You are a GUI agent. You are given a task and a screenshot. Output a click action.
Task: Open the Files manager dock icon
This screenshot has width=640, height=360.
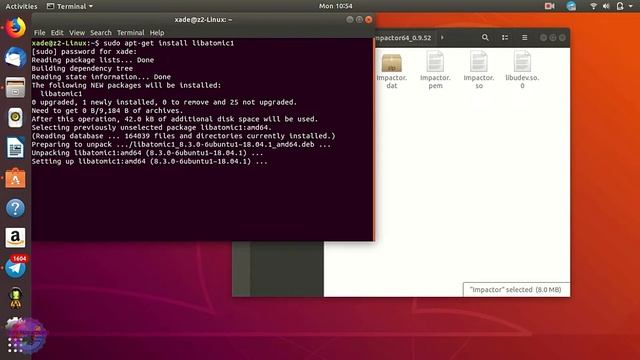tap(16, 87)
